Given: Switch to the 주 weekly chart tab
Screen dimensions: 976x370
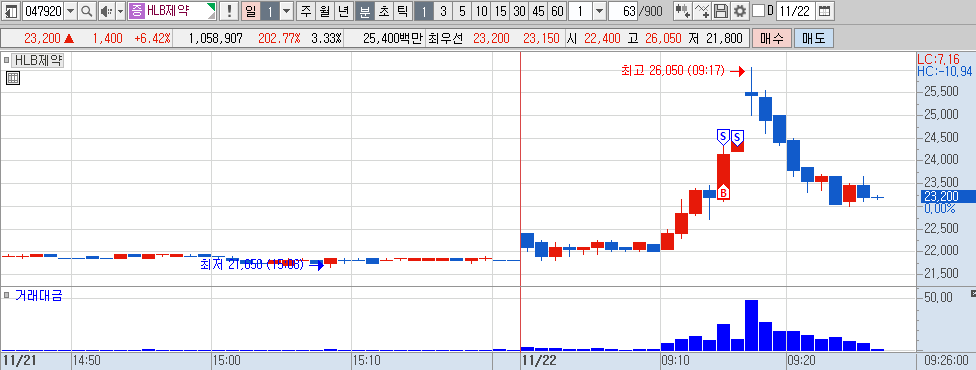Looking at the screenshot, I should tap(306, 11).
